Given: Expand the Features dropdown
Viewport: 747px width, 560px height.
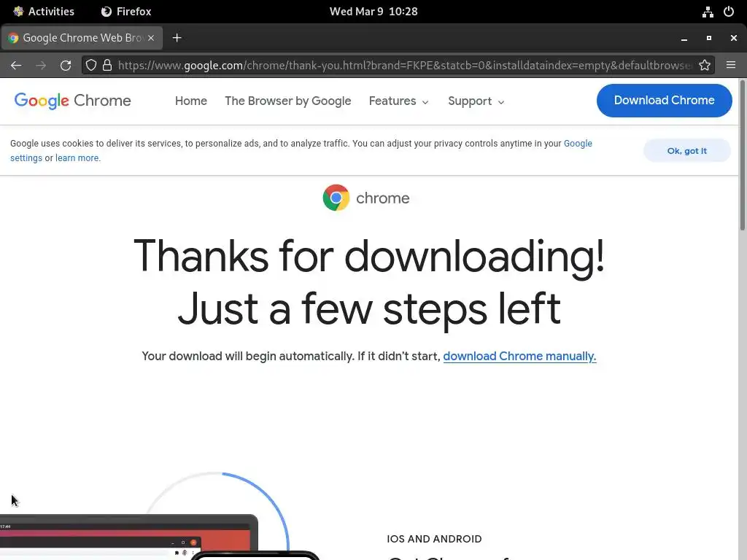Looking at the screenshot, I should click(x=399, y=101).
